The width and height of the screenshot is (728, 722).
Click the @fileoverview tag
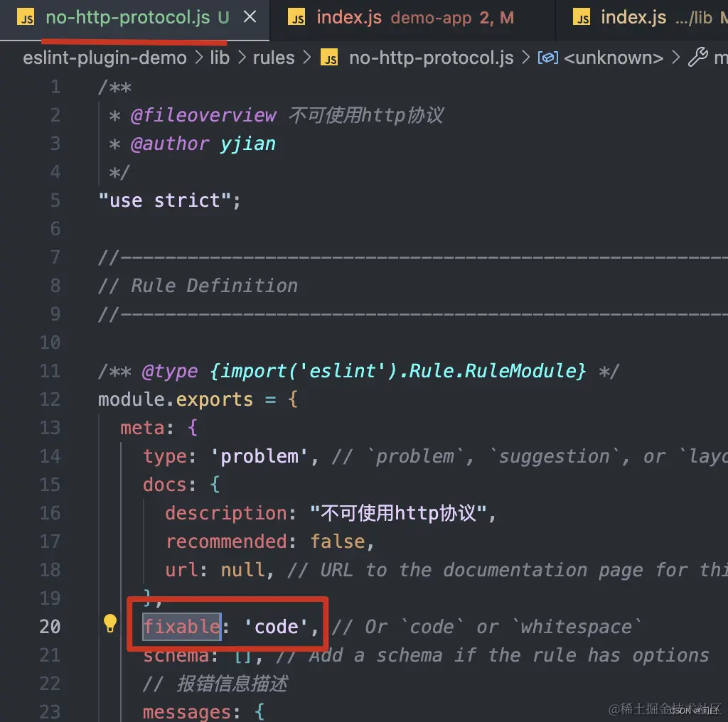pyautogui.click(x=203, y=116)
